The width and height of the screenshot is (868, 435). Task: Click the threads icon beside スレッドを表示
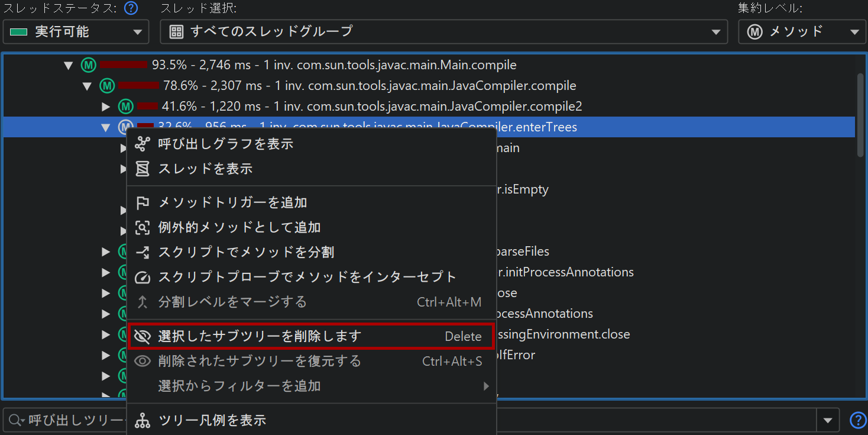pyautogui.click(x=142, y=169)
